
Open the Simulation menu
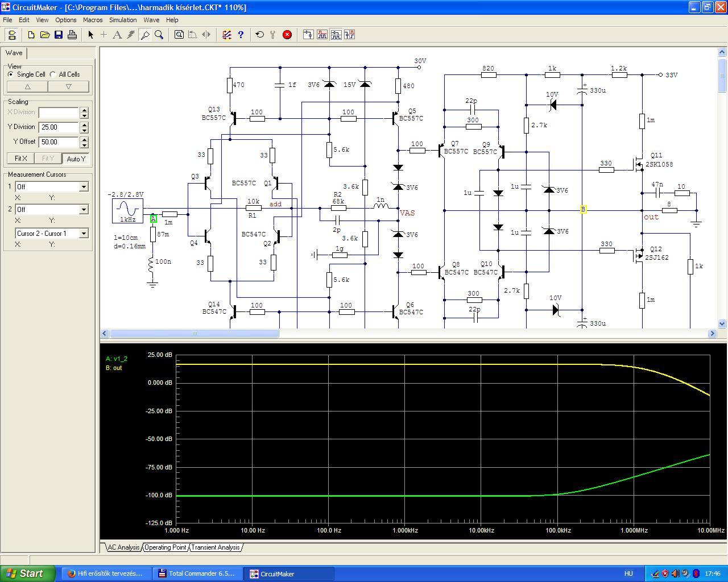(x=123, y=20)
